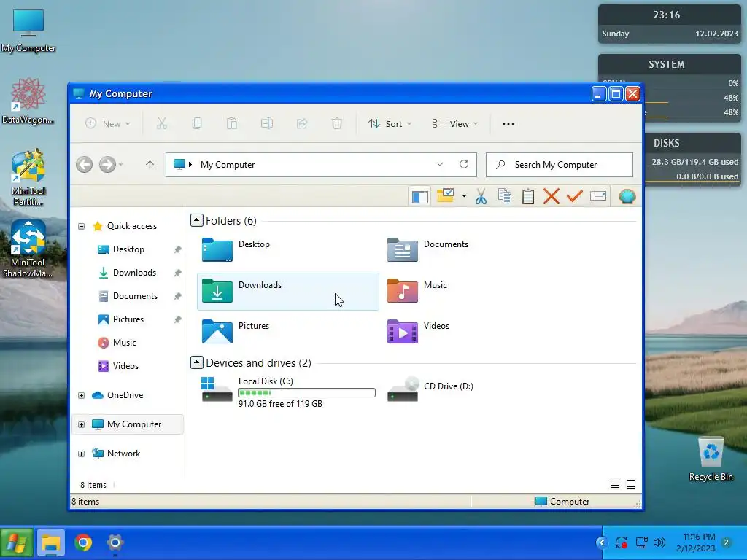Open the dropdown arrow beside folder options icon
The image size is (747, 560).
coord(464,195)
